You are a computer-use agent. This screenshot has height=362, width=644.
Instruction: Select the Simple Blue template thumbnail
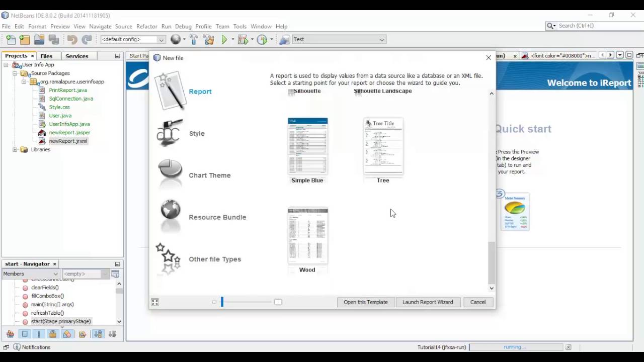tap(307, 146)
